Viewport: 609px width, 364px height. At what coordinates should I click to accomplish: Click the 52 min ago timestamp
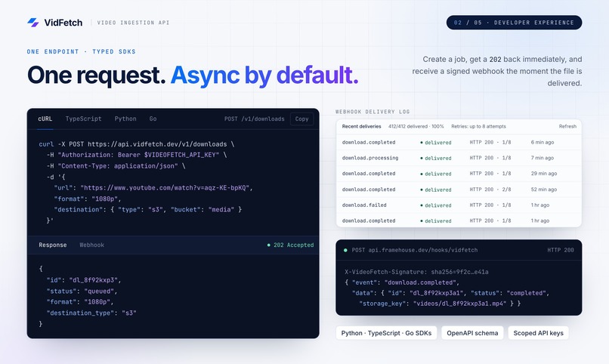coord(544,190)
